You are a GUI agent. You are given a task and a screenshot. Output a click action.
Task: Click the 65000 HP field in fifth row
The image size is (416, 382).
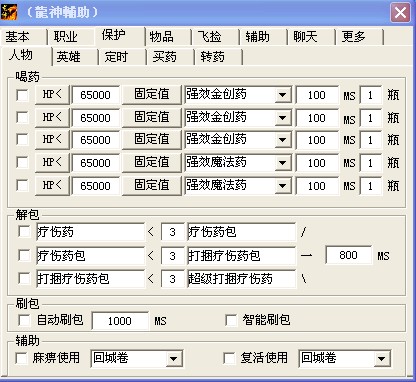point(95,185)
